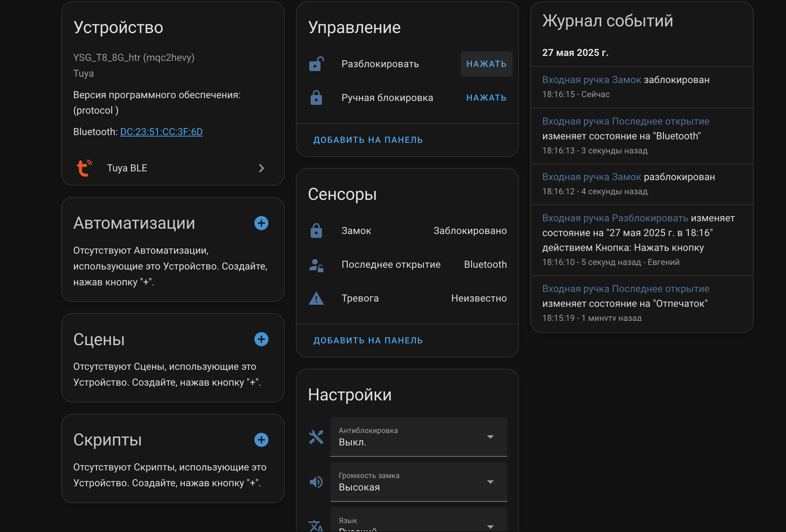
Task: Click the tools icon beside Антиблокировка setting
Action: coord(316,437)
